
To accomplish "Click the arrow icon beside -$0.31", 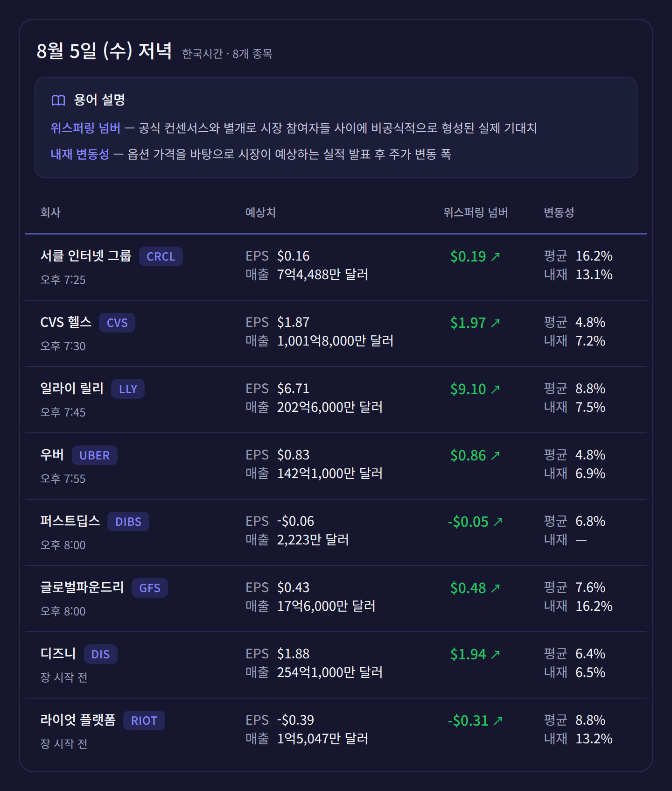I will [x=498, y=720].
